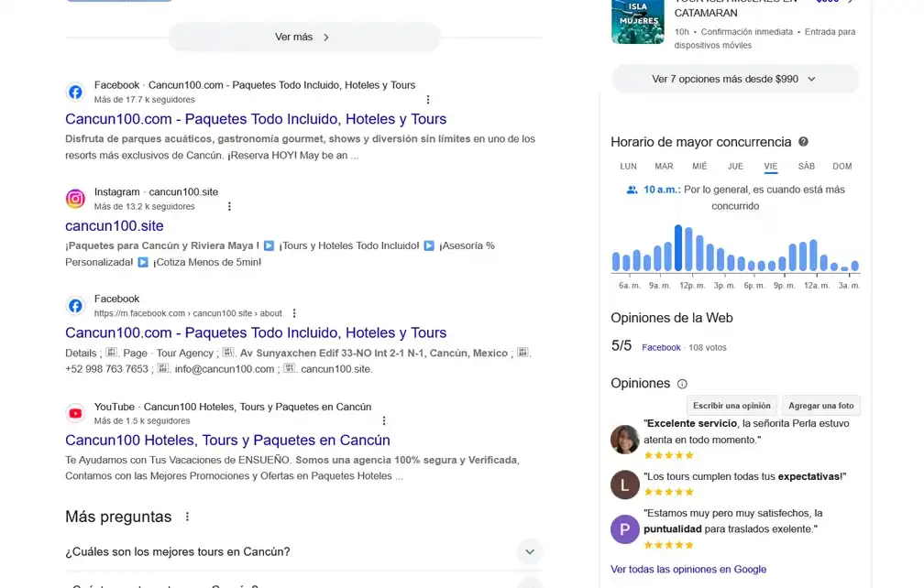Open reviewer avatar L for tours review
Screen dimensions: 924x588
coord(624,485)
